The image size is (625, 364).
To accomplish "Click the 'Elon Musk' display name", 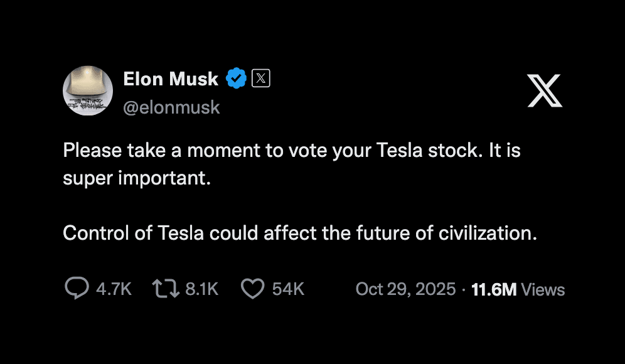I will 171,79.
